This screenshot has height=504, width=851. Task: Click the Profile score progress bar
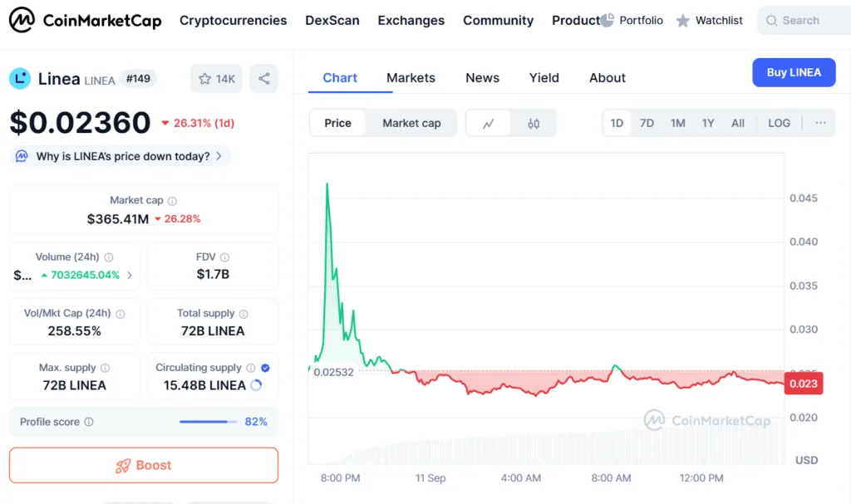pos(208,422)
